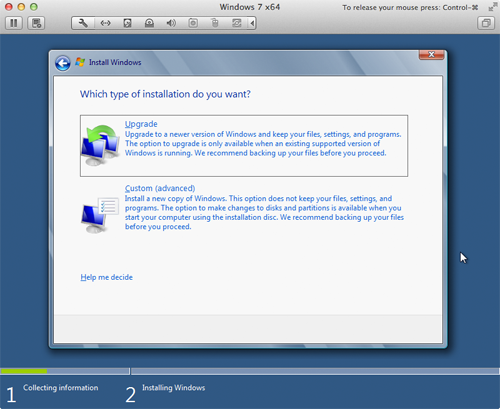Go back in Install Windows wizard
The height and width of the screenshot is (409, 500).
coord(63,63)
